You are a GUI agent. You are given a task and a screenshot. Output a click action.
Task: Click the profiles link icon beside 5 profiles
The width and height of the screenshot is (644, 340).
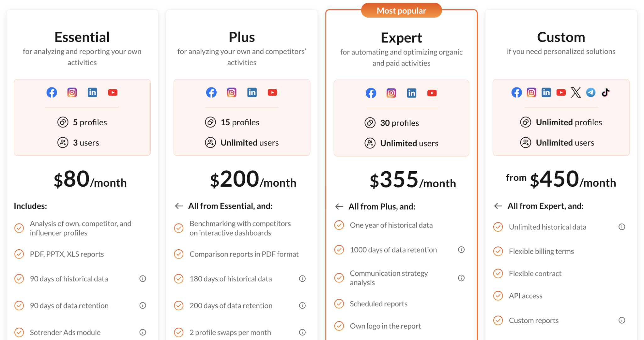point(63,122)
